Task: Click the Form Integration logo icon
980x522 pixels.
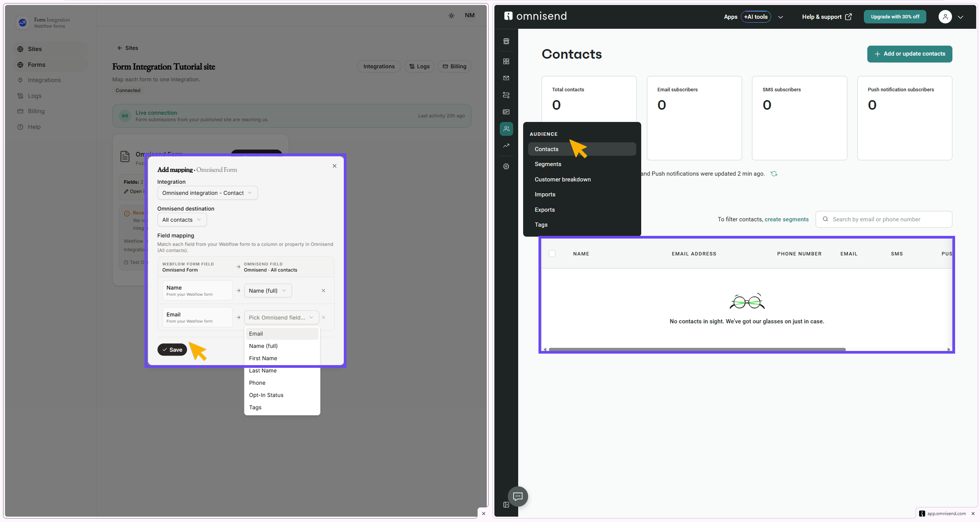Action: point(23,23)
